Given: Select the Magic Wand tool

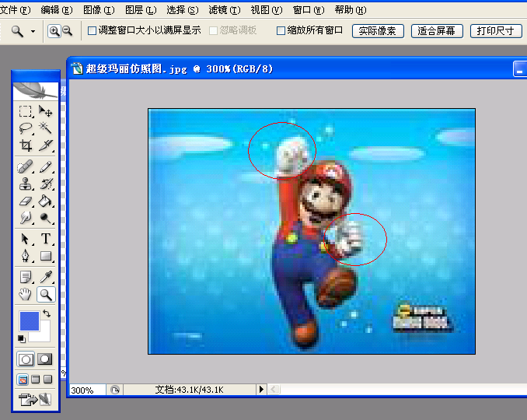Looking at the screenshot, I should [45, 128].
